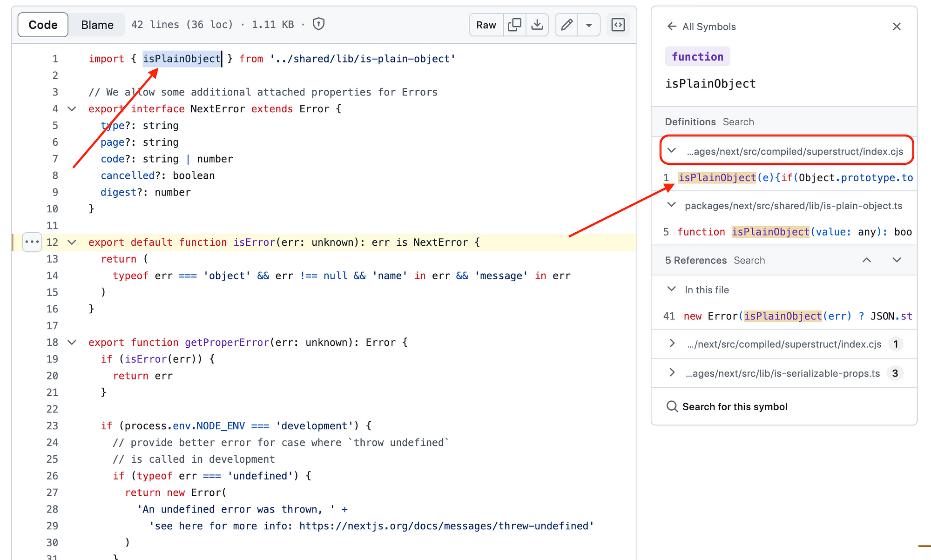Click the reference count badge 3
Image resolution: width=931 pixels, height=560 pixels.
click(895, 373)
